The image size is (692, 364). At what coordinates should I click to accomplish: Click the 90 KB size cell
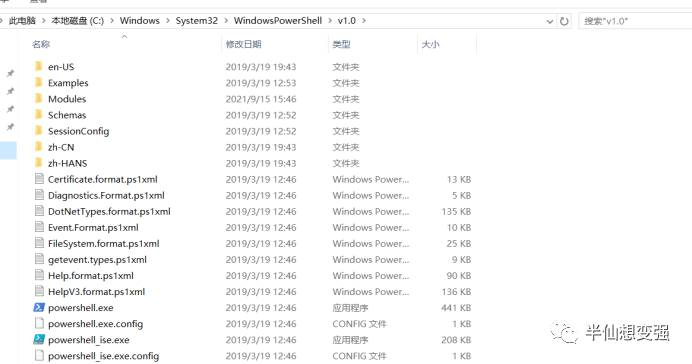459,275
